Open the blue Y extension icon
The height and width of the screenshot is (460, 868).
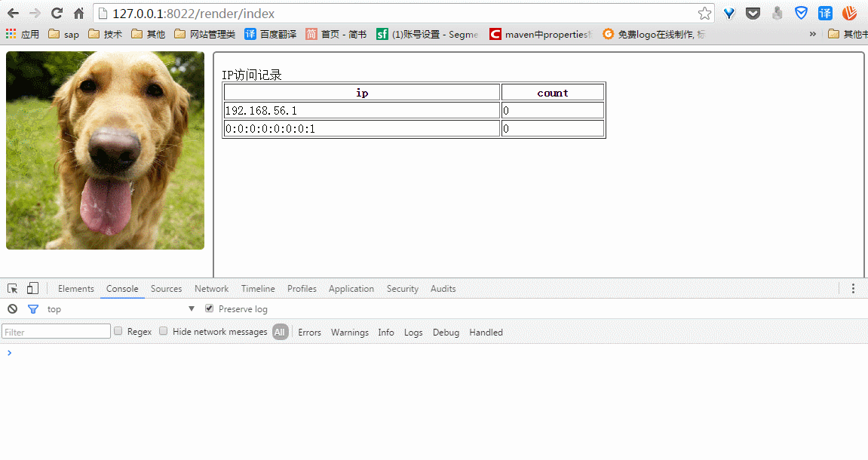729,14
